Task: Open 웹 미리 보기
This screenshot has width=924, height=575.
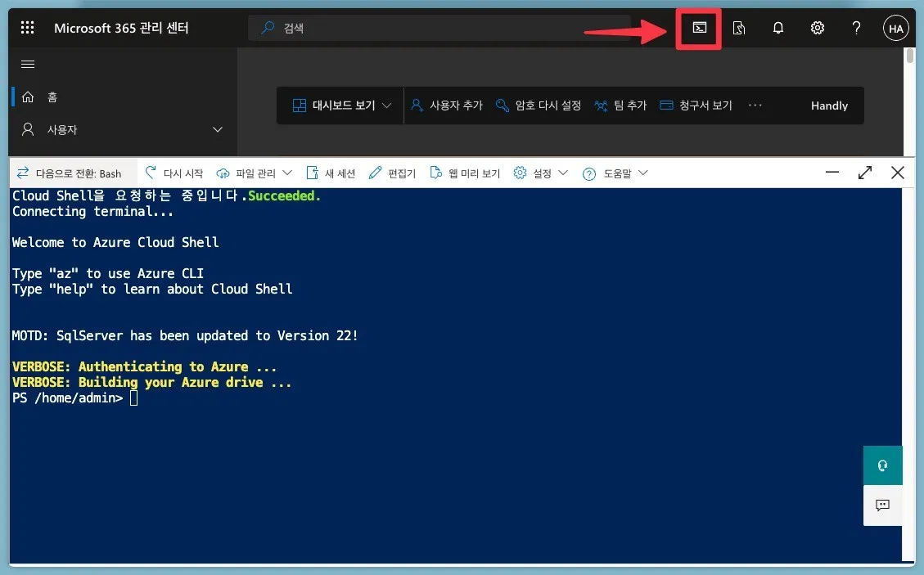Action: 465,173
